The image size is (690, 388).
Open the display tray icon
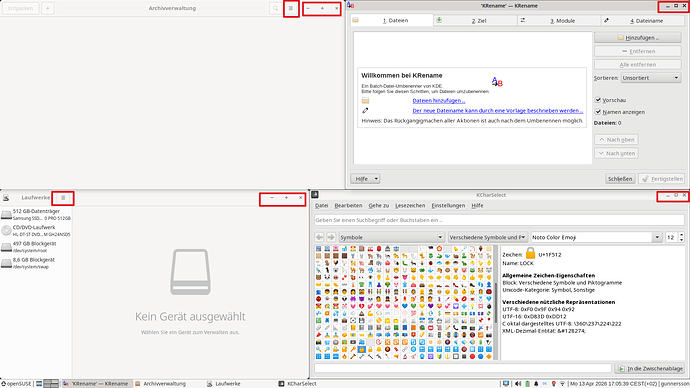point(506,384)
